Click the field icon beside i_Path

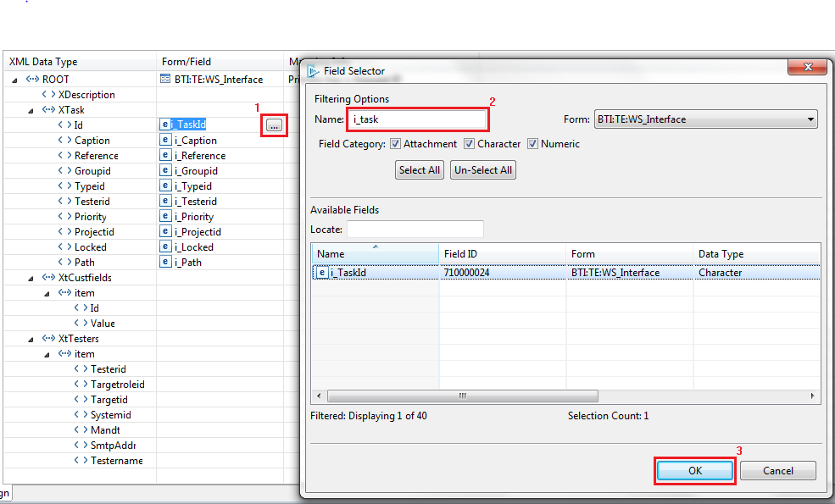point(165,263)
